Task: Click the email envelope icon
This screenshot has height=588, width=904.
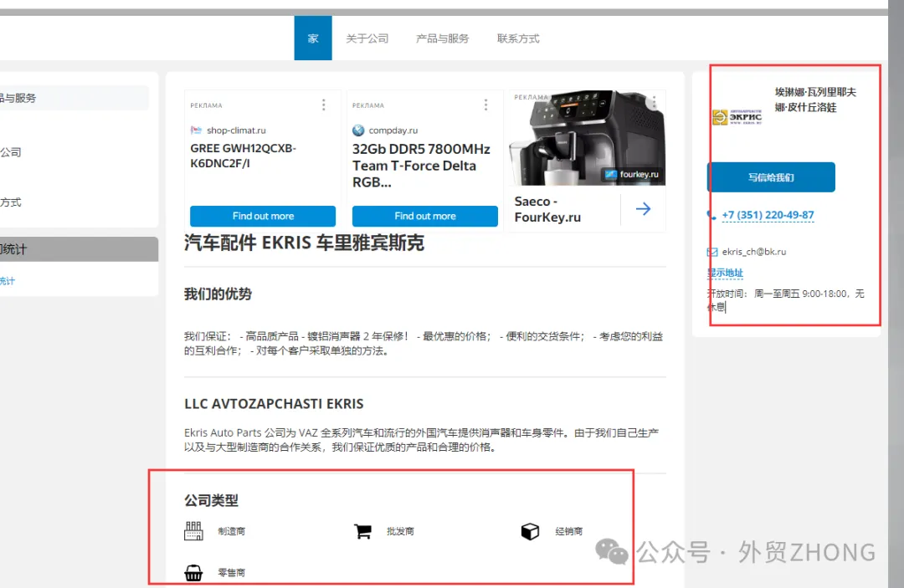Action: point(712,252)
